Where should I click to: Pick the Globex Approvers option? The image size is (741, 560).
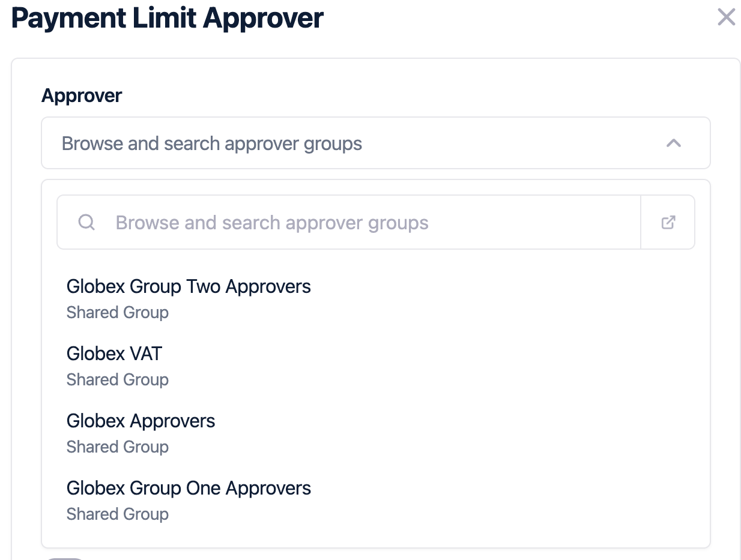141,421
